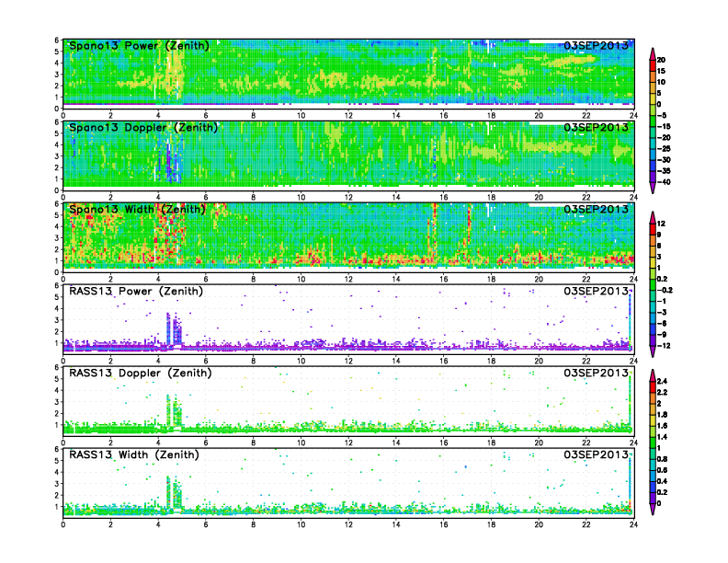Screen dimensions: 728x563
Task: Click the "-9" label on the middle colorbar
Action: click(663, 335)
